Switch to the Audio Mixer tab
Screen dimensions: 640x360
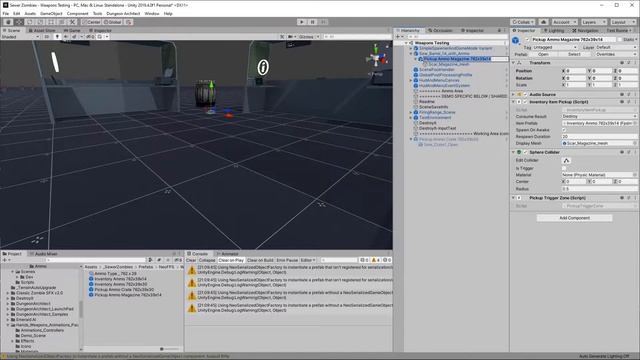tap(44, 254)
